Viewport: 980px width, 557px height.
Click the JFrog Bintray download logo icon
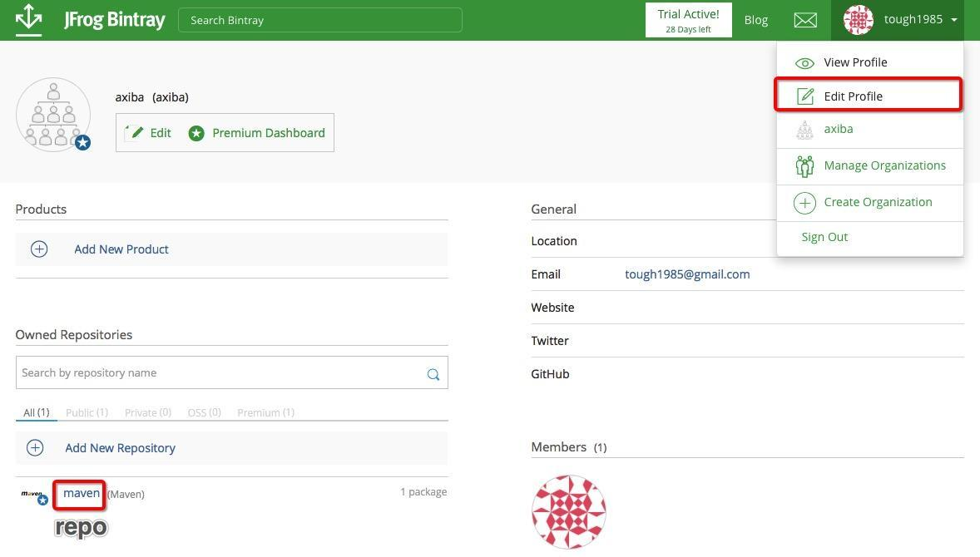pos(29,19)
